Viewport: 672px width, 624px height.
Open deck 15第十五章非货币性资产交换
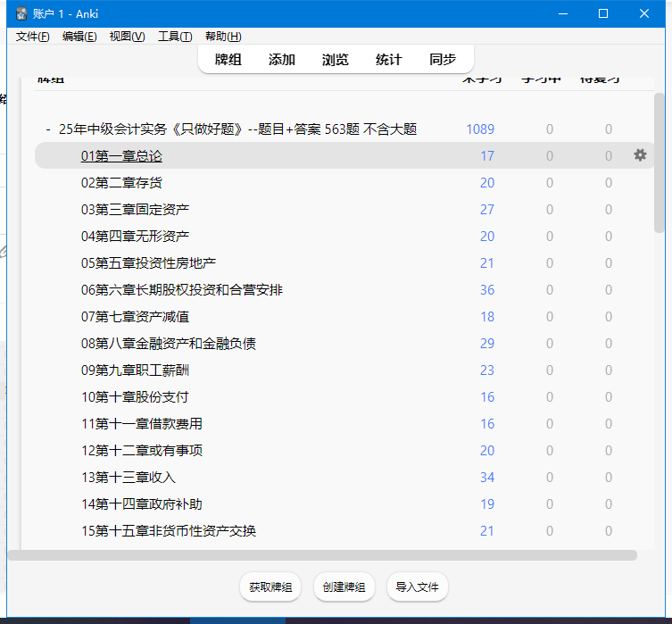point(169,531)
